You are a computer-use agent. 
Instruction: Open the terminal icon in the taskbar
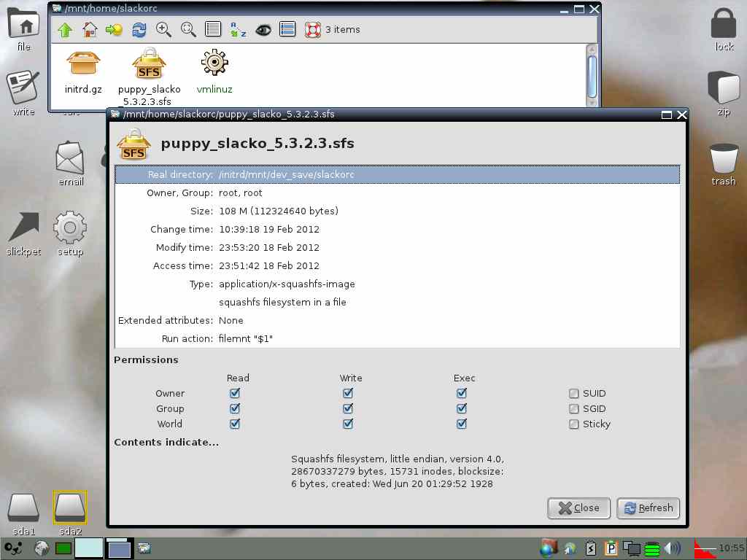(x=63, y=549)
